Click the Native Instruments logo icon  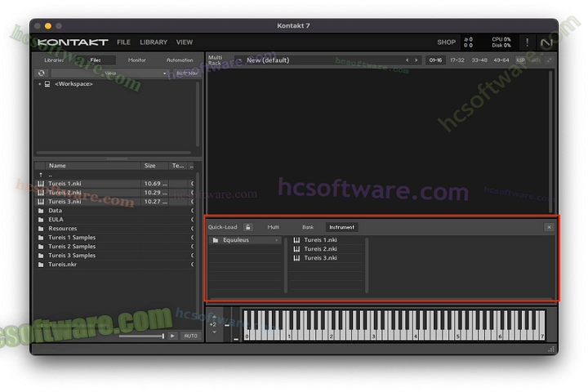click(x=546, y=42)
